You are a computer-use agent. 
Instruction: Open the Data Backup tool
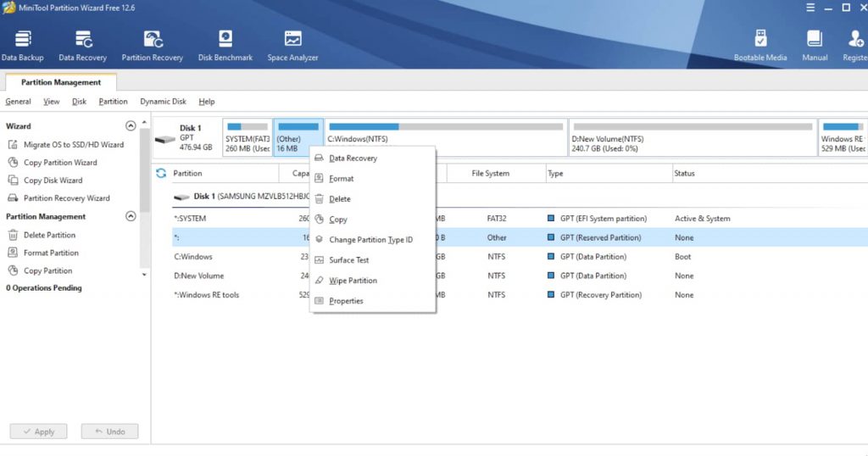coord(22,46)
